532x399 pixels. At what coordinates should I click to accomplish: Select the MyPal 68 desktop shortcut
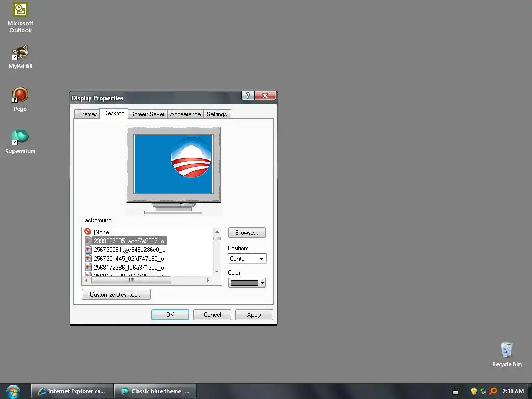pos(20,57)
